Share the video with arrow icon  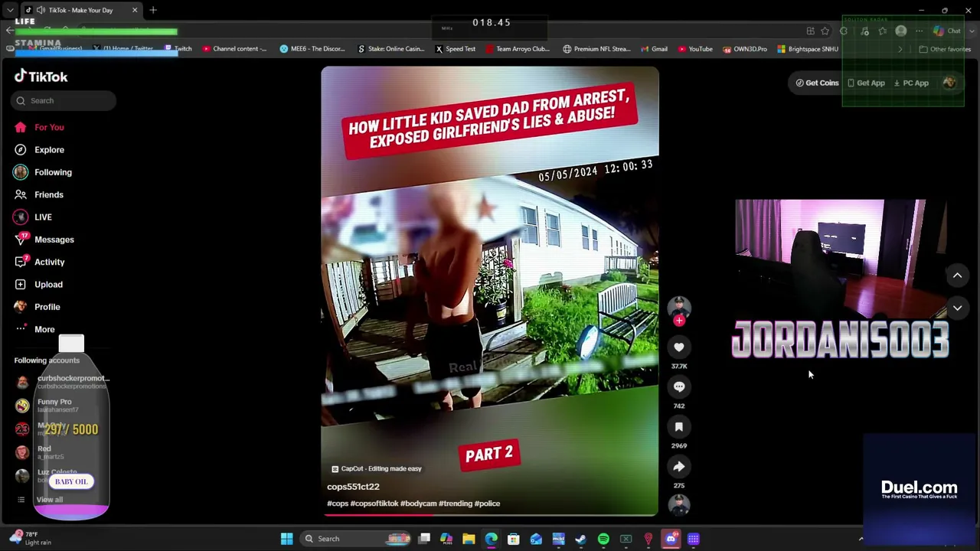pyautogui.click(x=679, y=467)
